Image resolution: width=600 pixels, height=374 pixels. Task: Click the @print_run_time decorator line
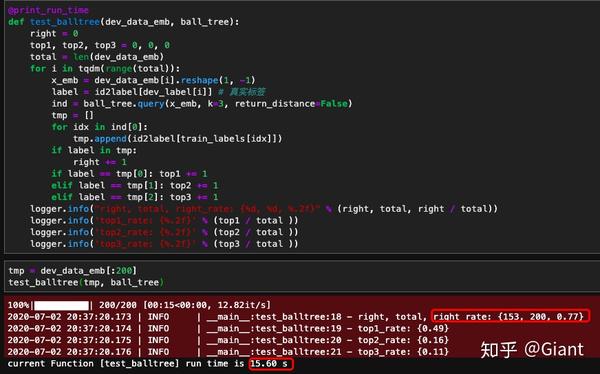click(48, 10)
